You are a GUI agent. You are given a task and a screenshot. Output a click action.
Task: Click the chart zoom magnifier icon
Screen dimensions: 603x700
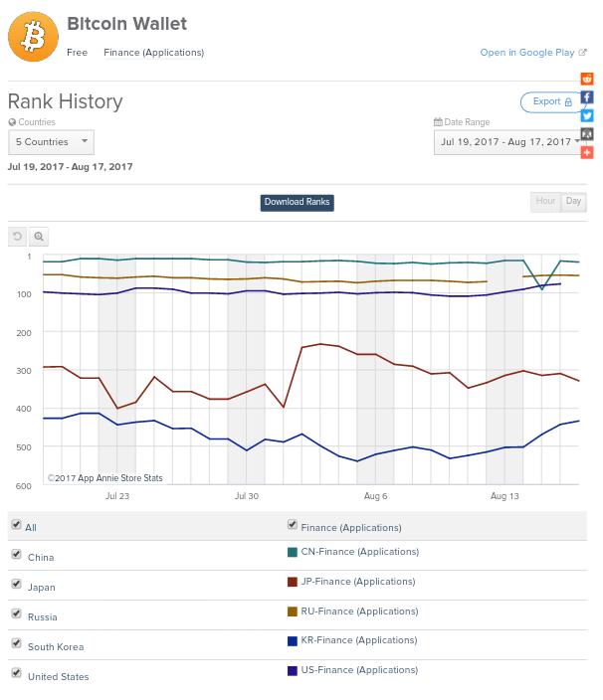pos(39,237)
